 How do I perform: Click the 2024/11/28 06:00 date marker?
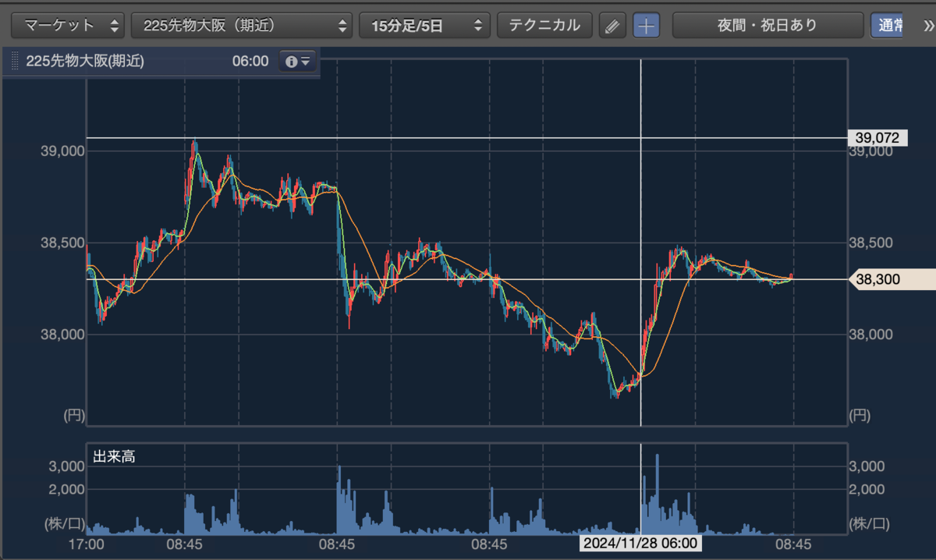point(640,543)
